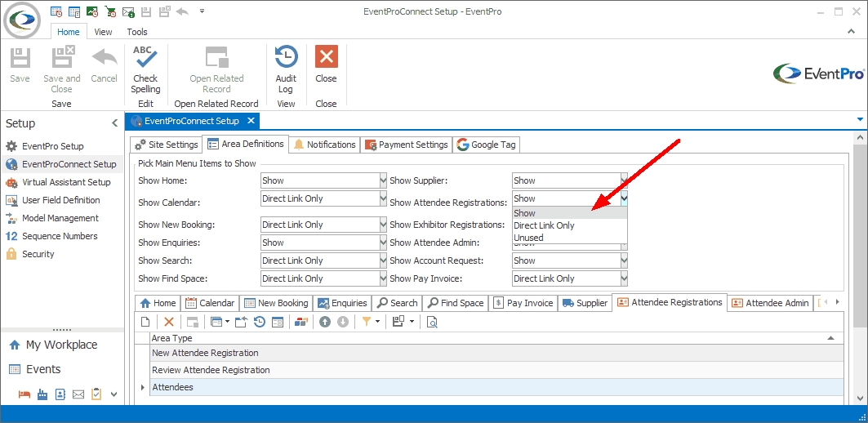Open the Show Enquiries dropdown
Viewport: 868px width, 423px height.
pyautogui.click(x=383, y=243)
